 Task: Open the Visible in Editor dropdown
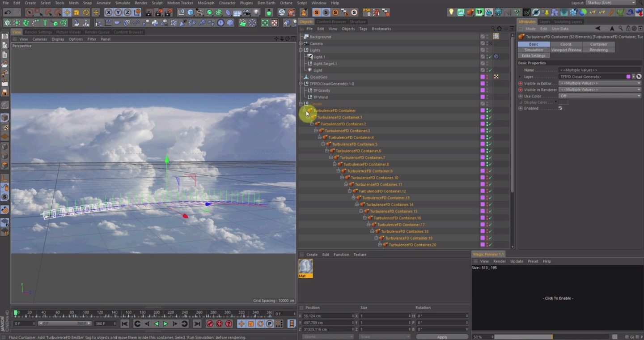pos(600,83)
